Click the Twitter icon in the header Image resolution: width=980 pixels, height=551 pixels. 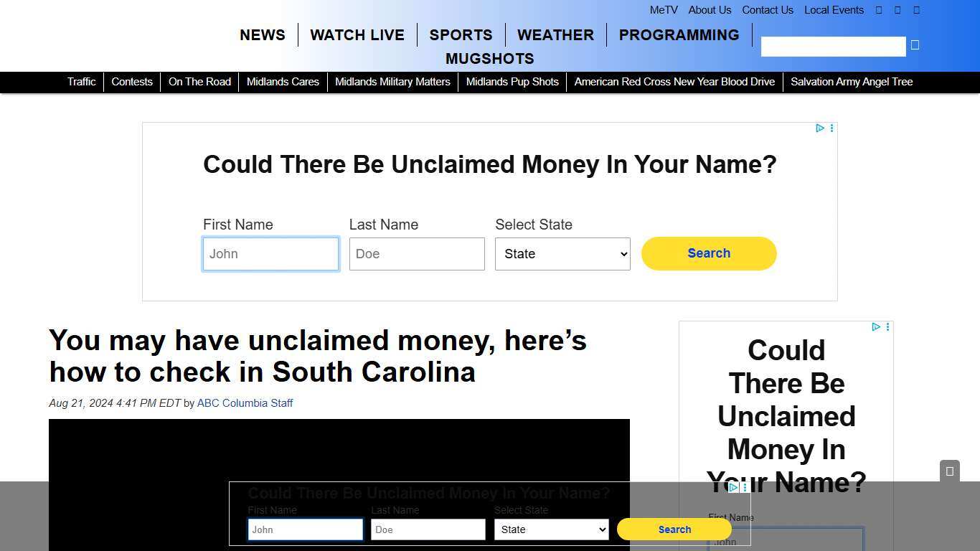[897, 10]
